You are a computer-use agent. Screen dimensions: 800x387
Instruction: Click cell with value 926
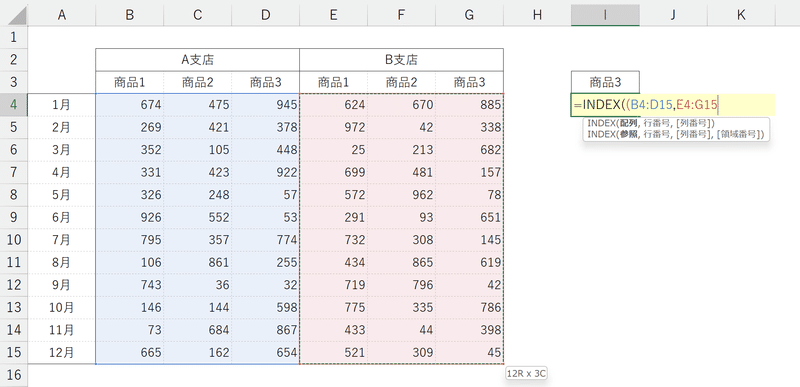130,217
